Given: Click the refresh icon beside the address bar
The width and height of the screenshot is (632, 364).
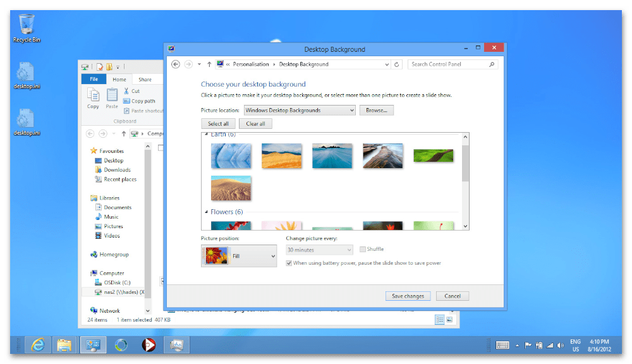Looking at the screenshot, I should click(x=397, y=64).
